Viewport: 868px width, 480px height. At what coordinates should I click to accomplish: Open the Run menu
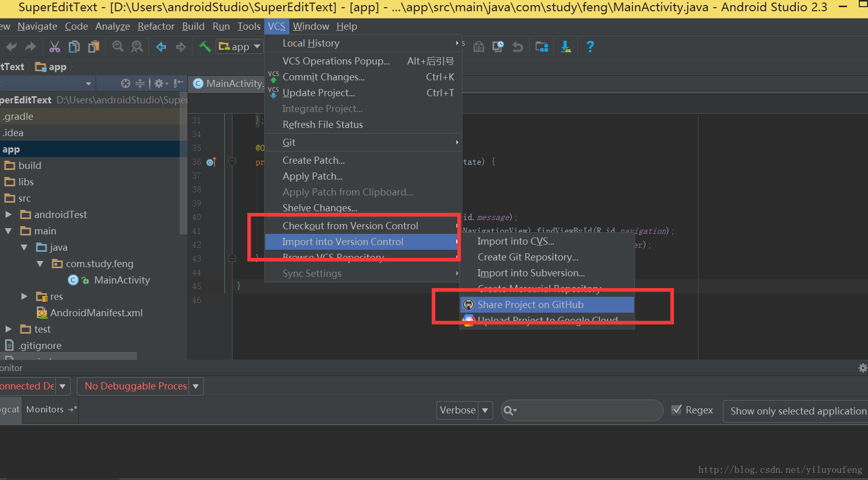(221, 26)
